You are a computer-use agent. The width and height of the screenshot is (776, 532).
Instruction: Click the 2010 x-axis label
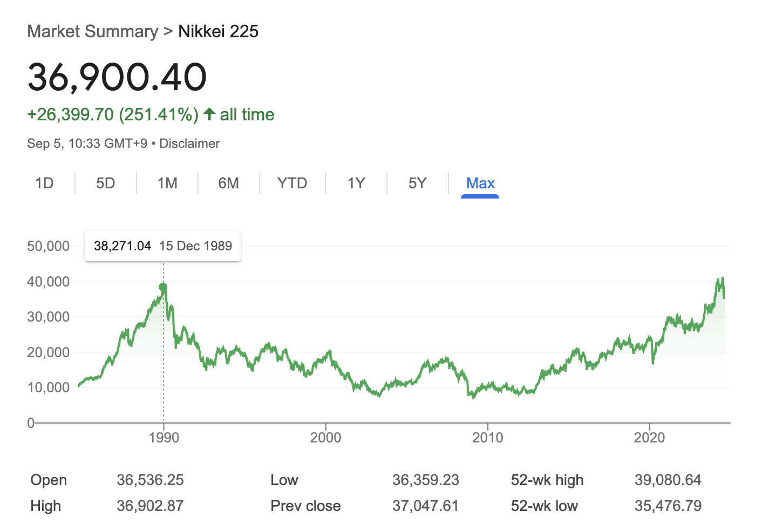pyautogui.click(x=487, y=438)
